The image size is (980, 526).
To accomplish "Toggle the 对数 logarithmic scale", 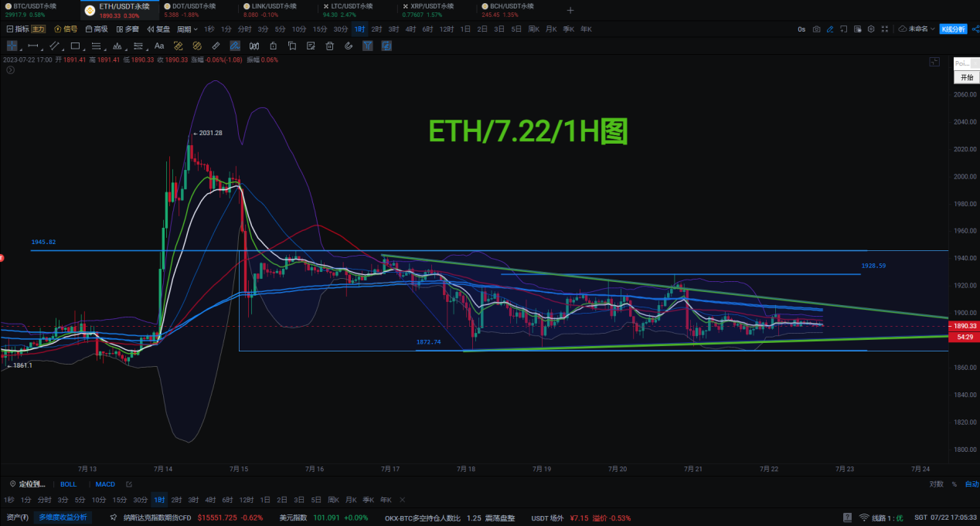I will tap(936, 484).
